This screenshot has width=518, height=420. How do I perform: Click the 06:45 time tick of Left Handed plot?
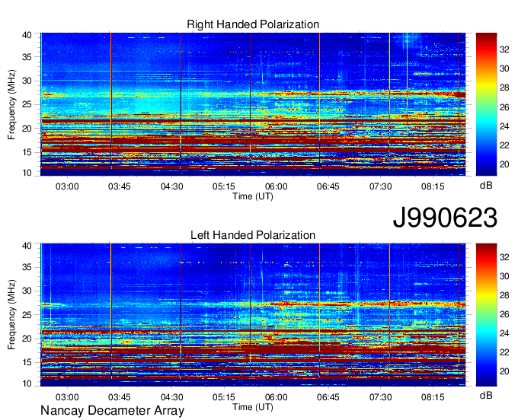pyautogui.click(x=328, y=397)
